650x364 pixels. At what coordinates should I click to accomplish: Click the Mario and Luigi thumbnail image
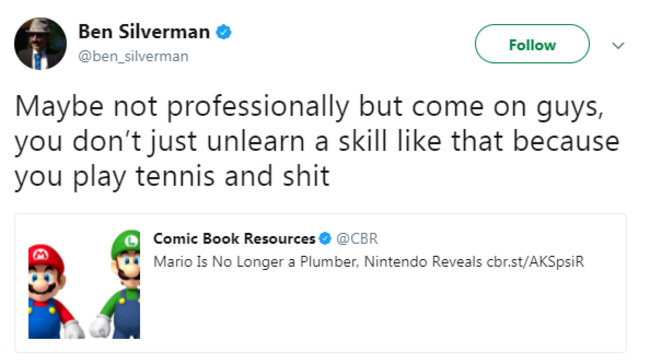tap(84, 284)
